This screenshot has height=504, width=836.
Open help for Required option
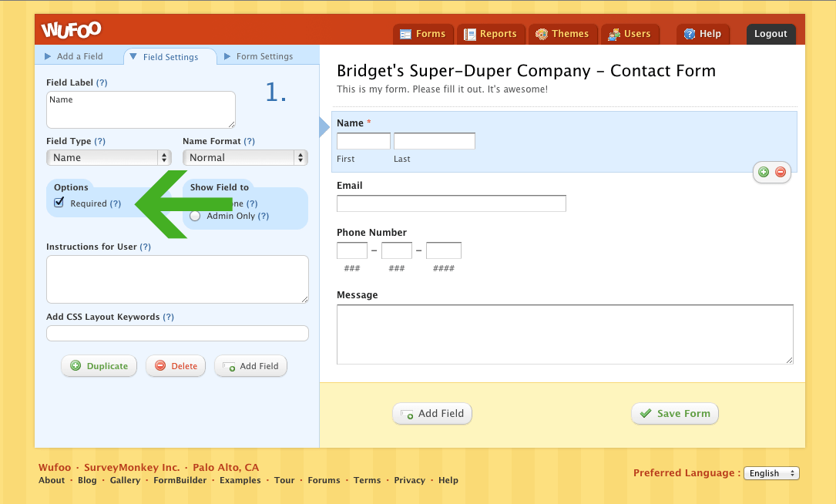pyautogui.click(x=115, y=203)
